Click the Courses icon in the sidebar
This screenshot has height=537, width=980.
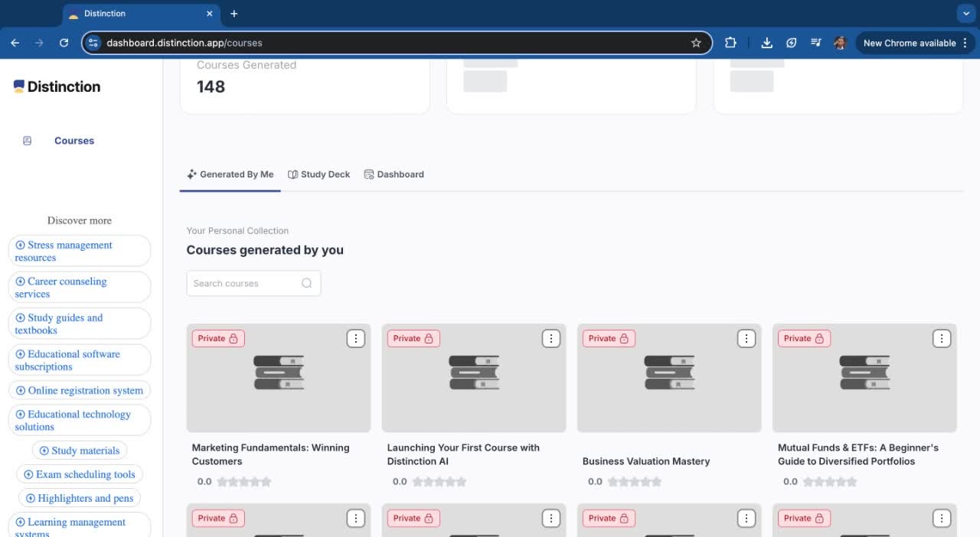(x=28, y=141)
